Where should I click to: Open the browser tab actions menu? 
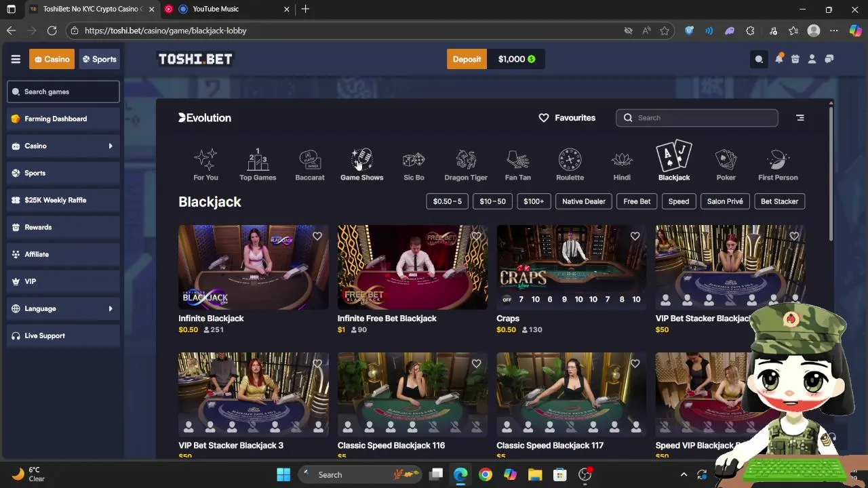click(x=11, y=9)
